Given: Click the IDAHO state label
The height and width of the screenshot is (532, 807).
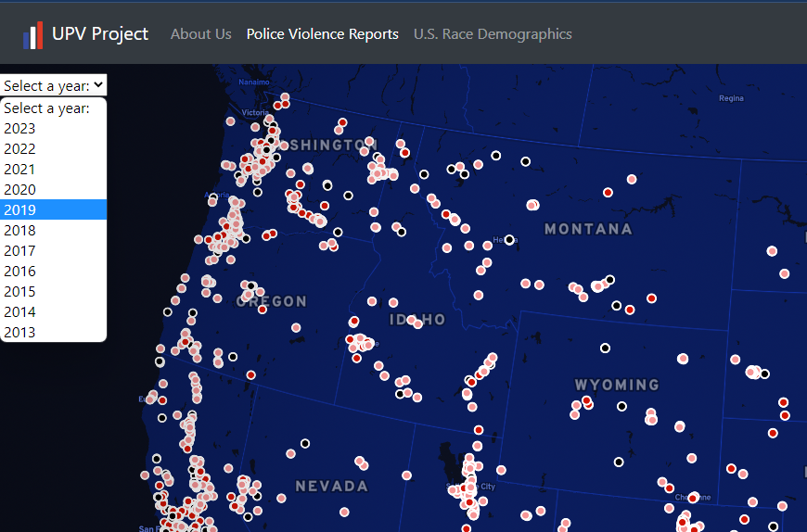Looking at the screenshot, I should pyautogui.click(x=417, y=320).
